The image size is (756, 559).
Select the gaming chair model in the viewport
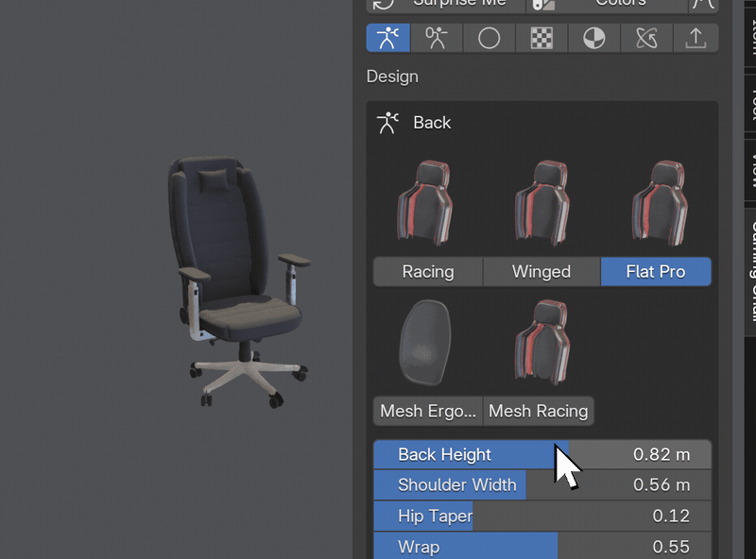click(240, 282)
